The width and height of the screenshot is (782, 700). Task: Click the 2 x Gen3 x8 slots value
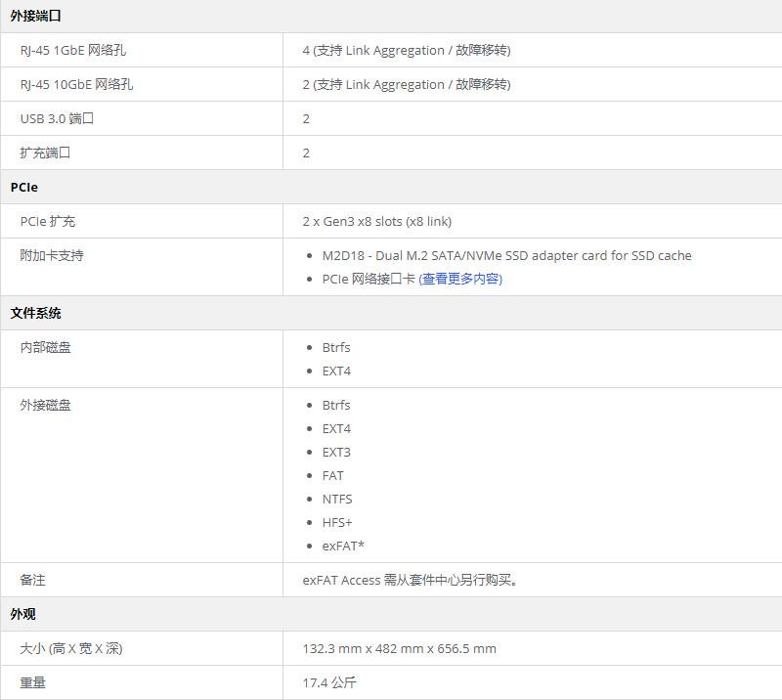(x=376, y=221)
